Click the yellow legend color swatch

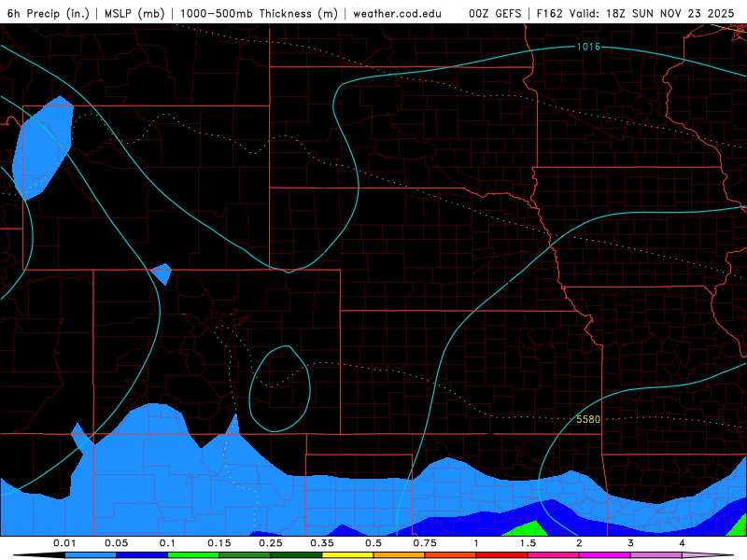click(x=347, y=555)
